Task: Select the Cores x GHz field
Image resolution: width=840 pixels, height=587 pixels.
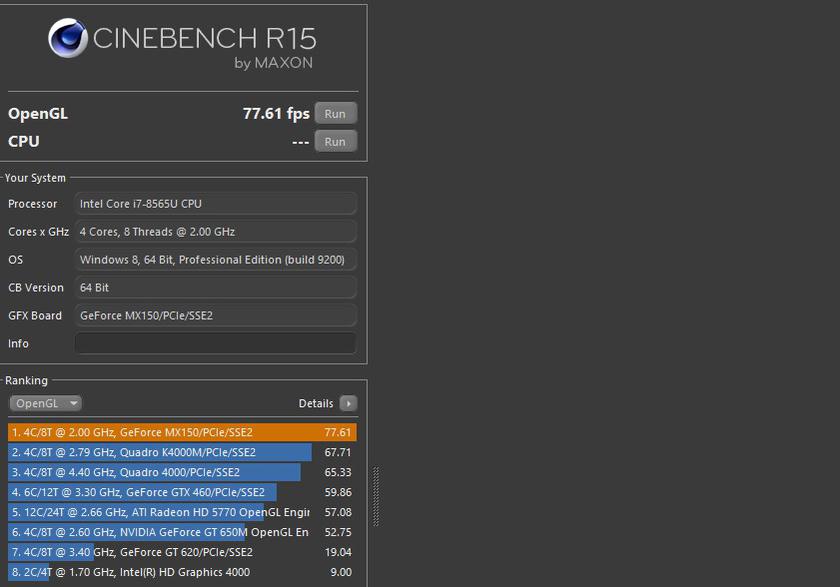Action: click(215, 232)
